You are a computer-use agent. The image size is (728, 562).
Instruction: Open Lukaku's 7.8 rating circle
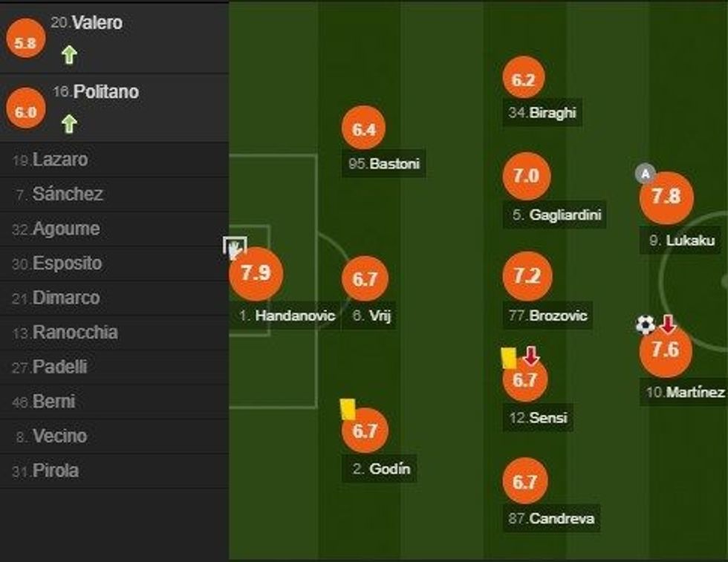(x=666, y=197)
